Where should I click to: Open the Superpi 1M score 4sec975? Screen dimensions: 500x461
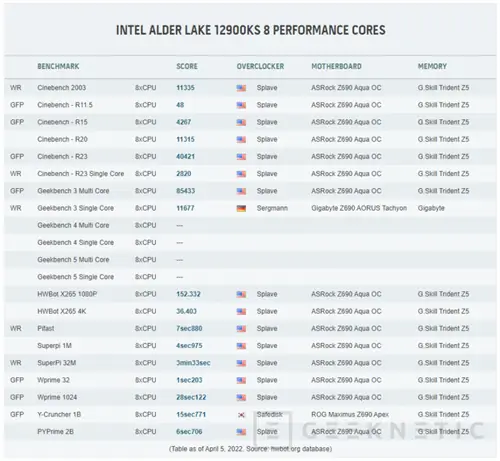[x=189, y=346]
